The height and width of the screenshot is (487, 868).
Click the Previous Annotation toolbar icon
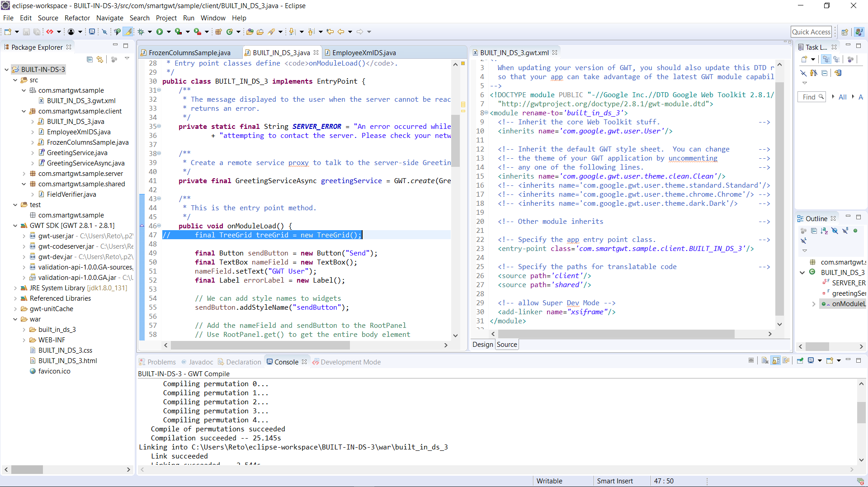[x=311, y=32]
